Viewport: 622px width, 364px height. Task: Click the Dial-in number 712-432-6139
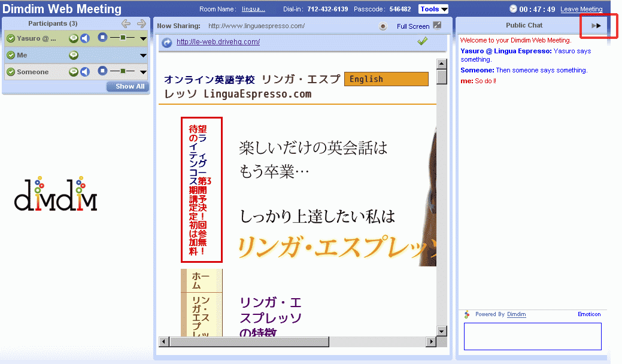point(327,9)
